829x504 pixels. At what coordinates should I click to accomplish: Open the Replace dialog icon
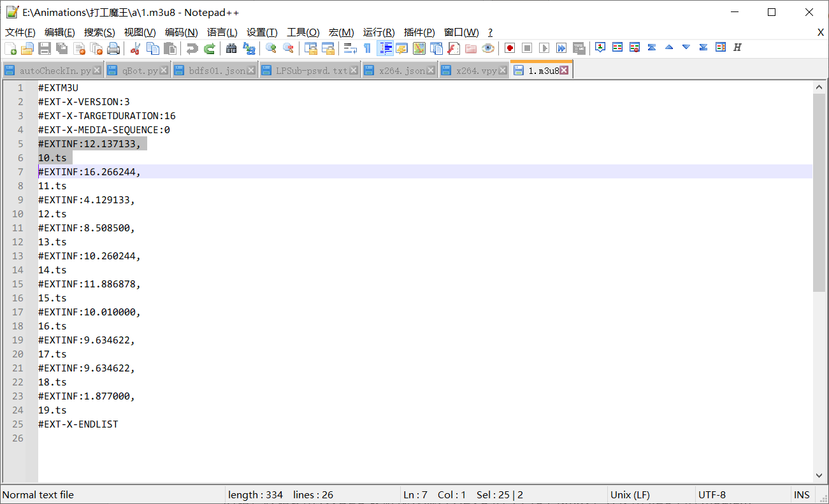click(x=249, y=48)
